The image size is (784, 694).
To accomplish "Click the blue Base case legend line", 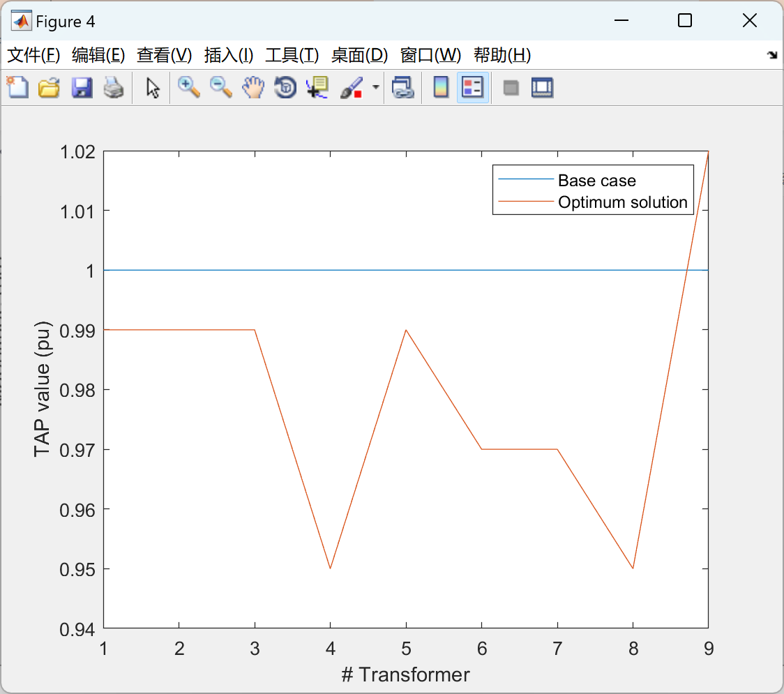I will coord(525,179).
